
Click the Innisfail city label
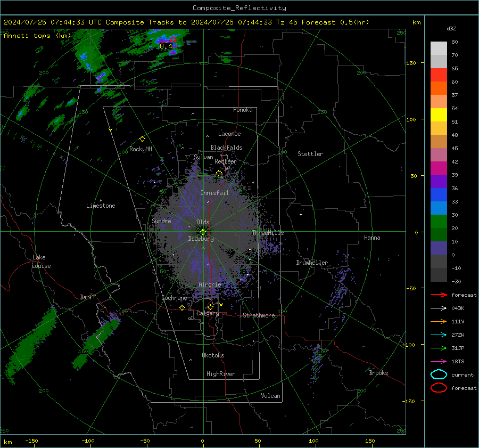(214, 193)
